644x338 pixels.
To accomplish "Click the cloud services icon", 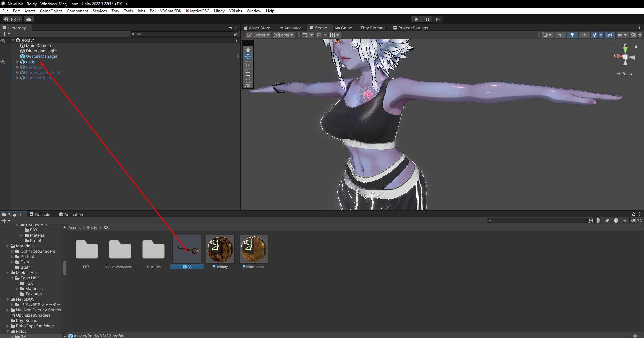I will 29,19.
